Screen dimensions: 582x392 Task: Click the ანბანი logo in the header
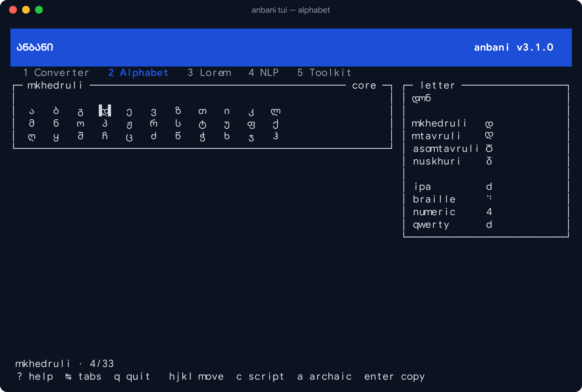35,47
